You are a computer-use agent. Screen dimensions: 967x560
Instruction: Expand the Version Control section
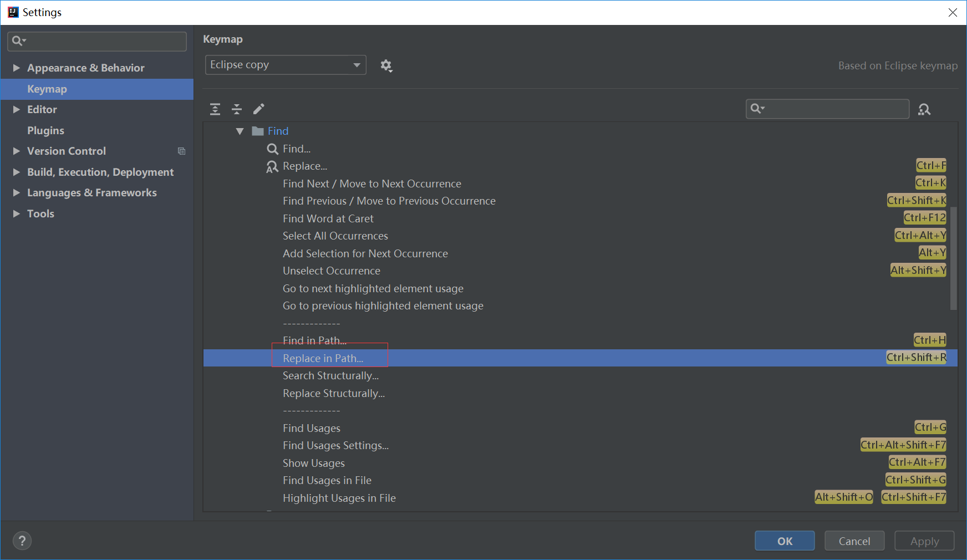coord(17,151)
